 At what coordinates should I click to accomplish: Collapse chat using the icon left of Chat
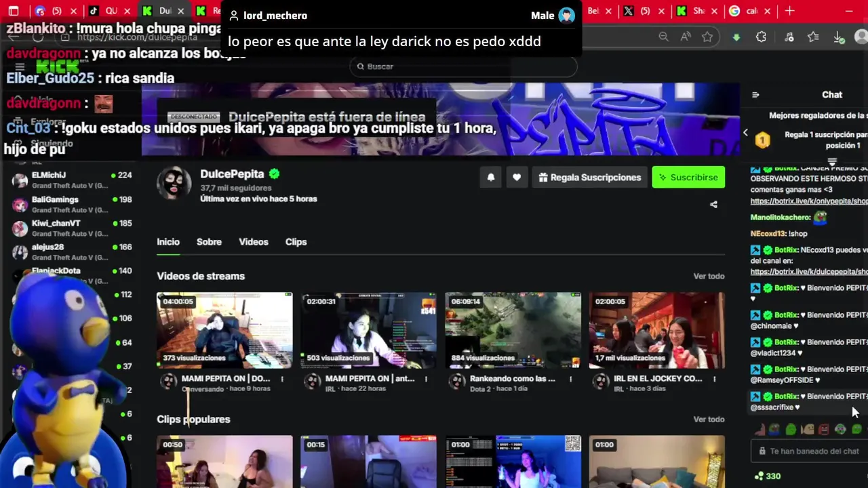pos(755,95)
